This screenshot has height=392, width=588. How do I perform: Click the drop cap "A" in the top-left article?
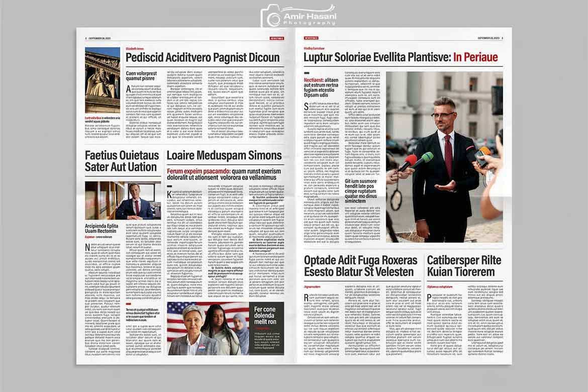128,89
